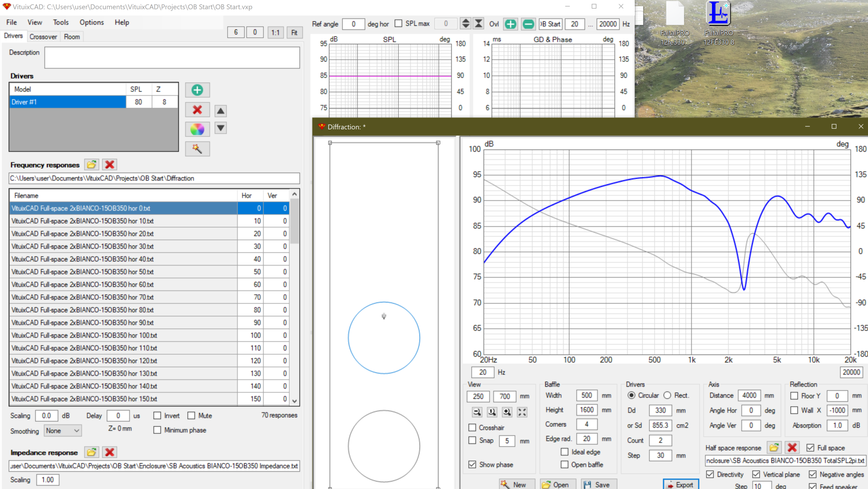Screen dimensions: 868x489
Task: Remove impedance response with red X
Action: point(109,452)
